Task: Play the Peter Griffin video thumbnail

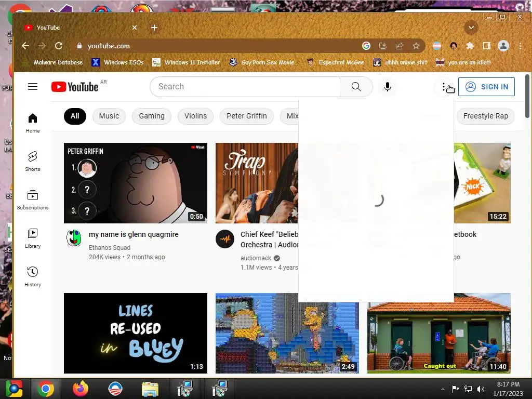Action: (136, 183)
